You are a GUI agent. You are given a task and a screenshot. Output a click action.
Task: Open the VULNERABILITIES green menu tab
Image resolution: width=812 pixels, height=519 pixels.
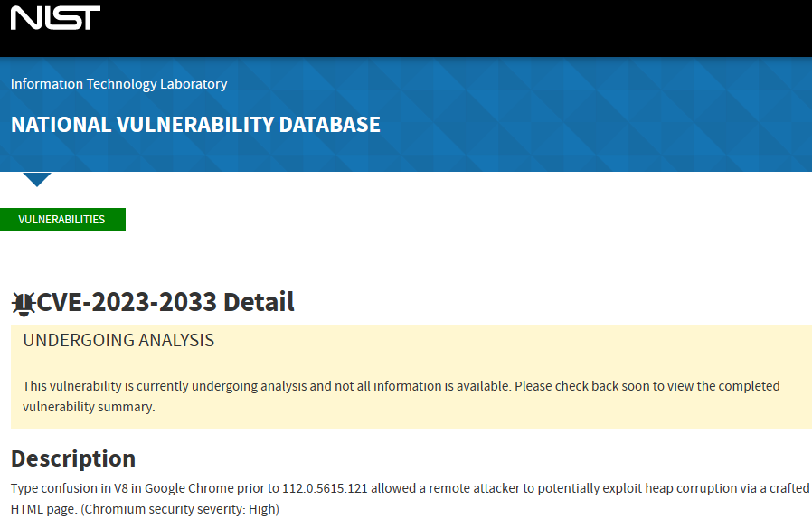pos(61,220)
